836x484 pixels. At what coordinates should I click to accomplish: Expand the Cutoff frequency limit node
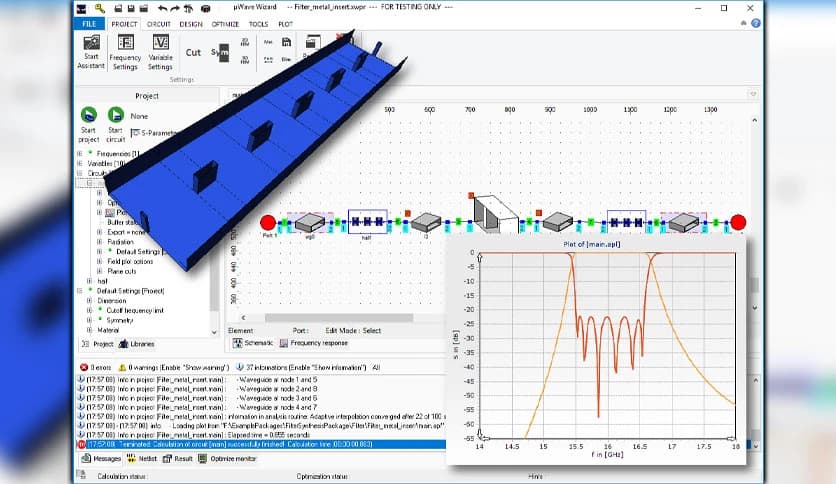(89, 310)
